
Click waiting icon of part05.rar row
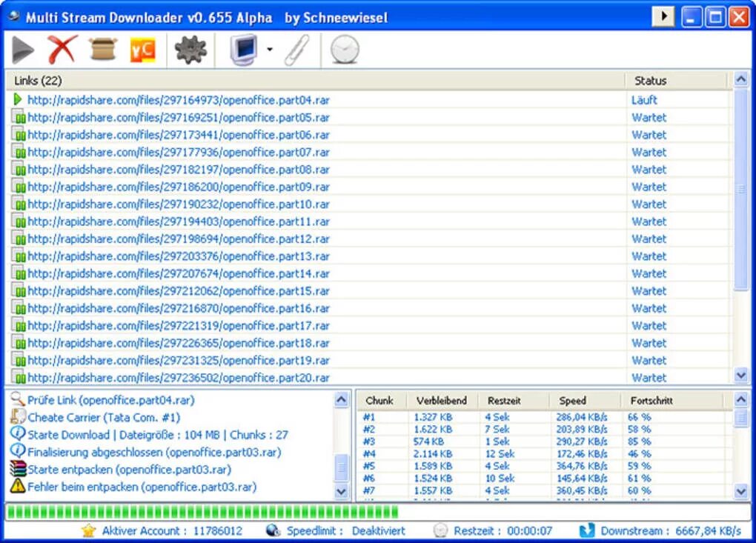[19, 117]
